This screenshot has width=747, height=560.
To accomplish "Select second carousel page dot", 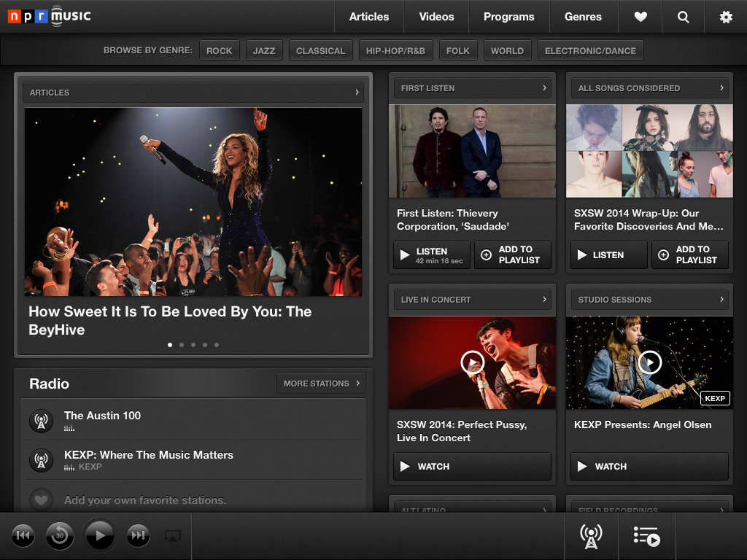I will (182, 345).
